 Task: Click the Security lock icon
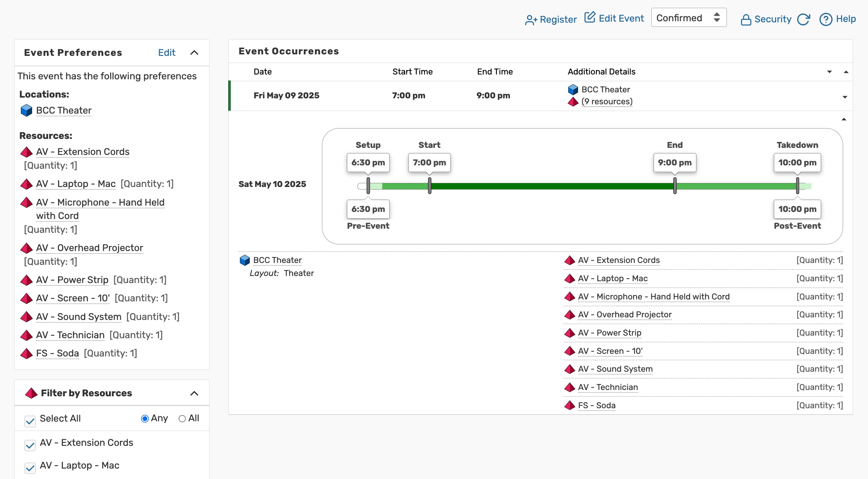[746, 20]
